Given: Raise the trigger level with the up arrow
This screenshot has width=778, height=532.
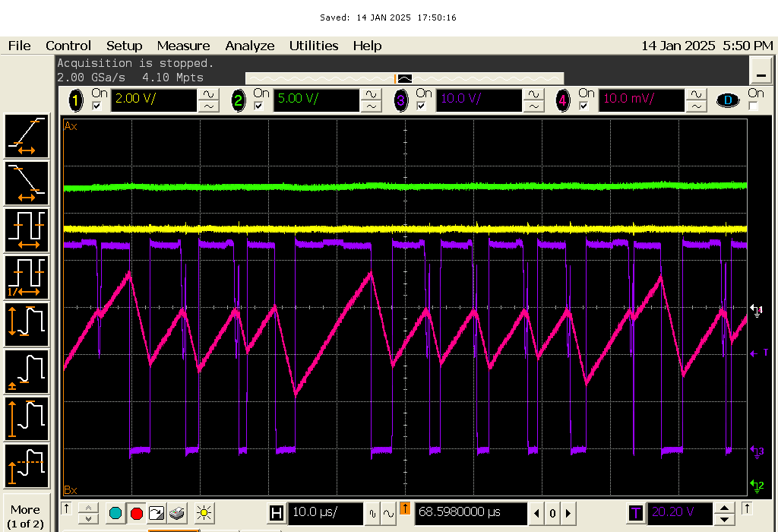Looking at the screenshot, I should (x=724, y=508).
